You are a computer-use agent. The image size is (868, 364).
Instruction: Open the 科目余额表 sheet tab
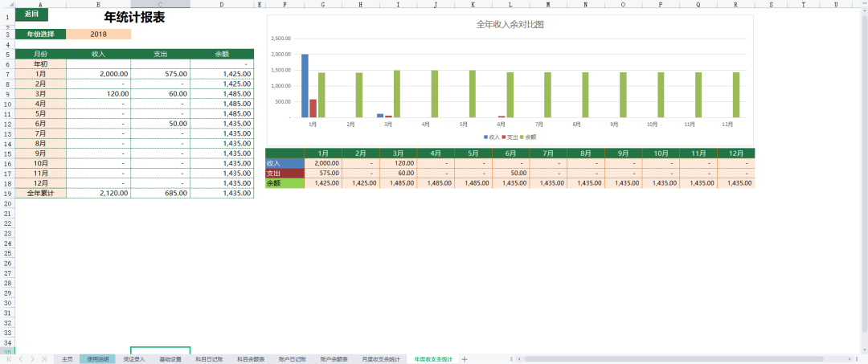(x=251, y=359)
